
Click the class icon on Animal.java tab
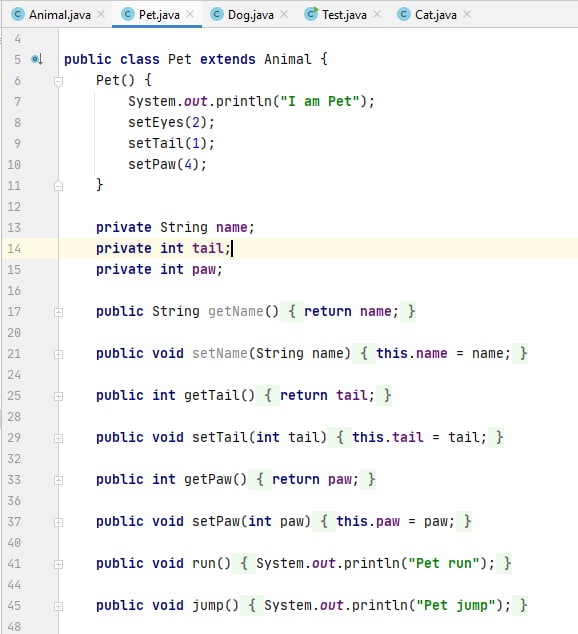(x=18, y=15)
